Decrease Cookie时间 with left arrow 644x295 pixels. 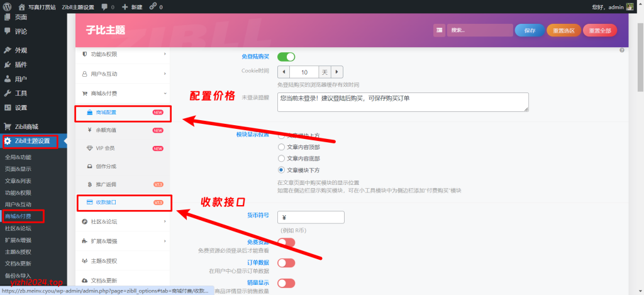click(284, 72)
